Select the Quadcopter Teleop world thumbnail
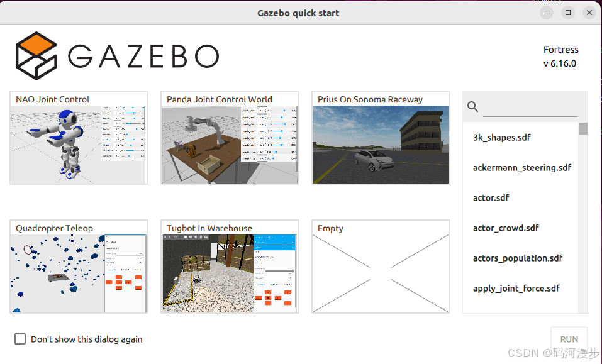The width and height of the screenshot is (602, 364). pos(79,267)
